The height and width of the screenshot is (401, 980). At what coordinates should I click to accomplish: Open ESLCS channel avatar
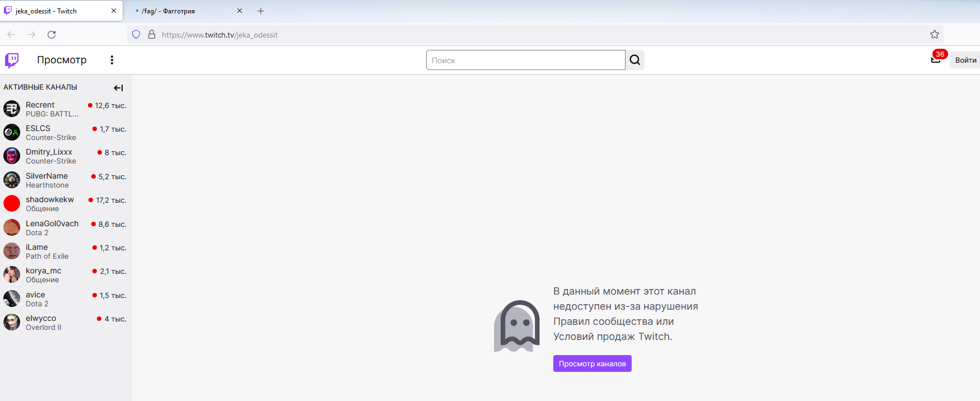12,132
